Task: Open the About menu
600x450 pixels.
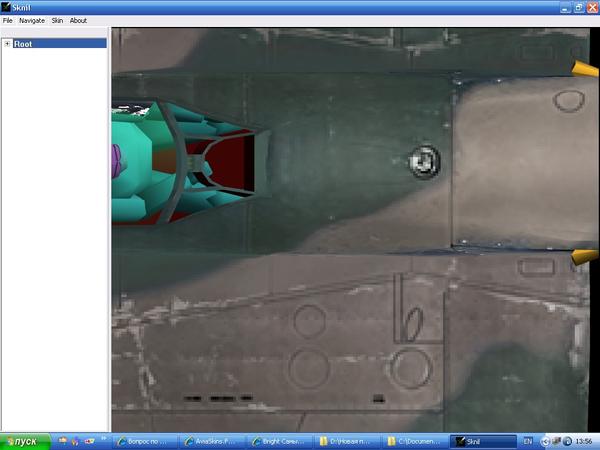Action: (x=78, y=21)
